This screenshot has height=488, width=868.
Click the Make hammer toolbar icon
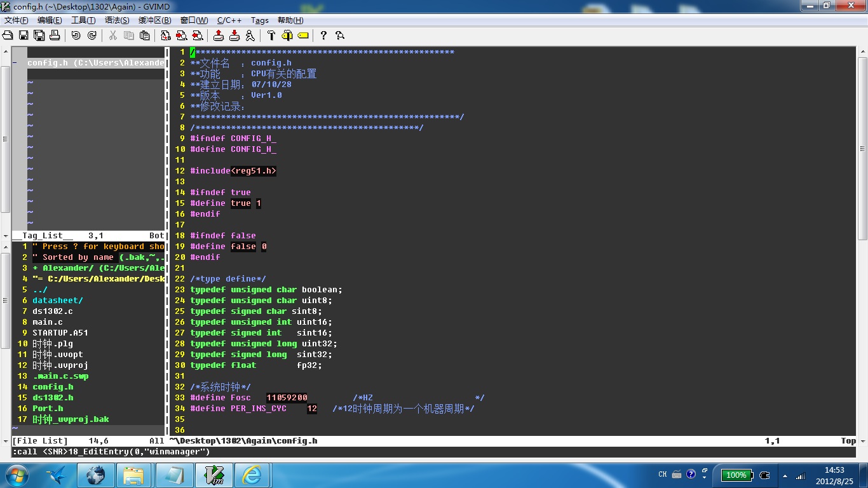coord(271,36)
